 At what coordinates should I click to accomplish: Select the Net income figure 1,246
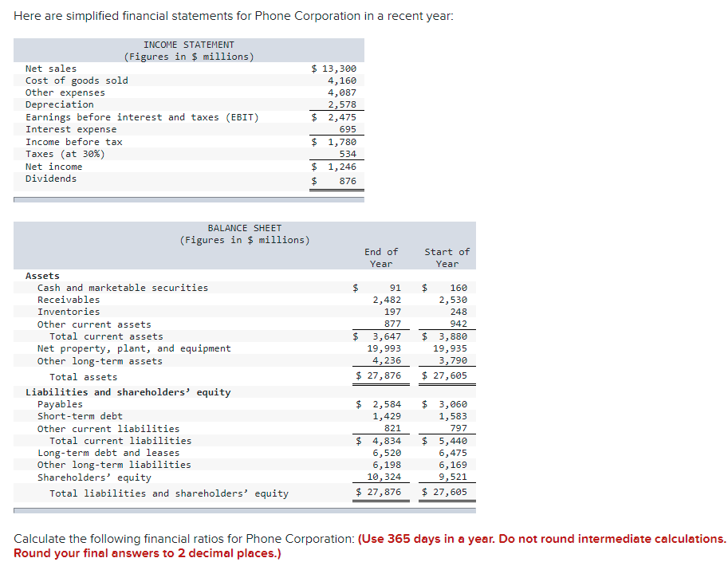coord(341,166)
